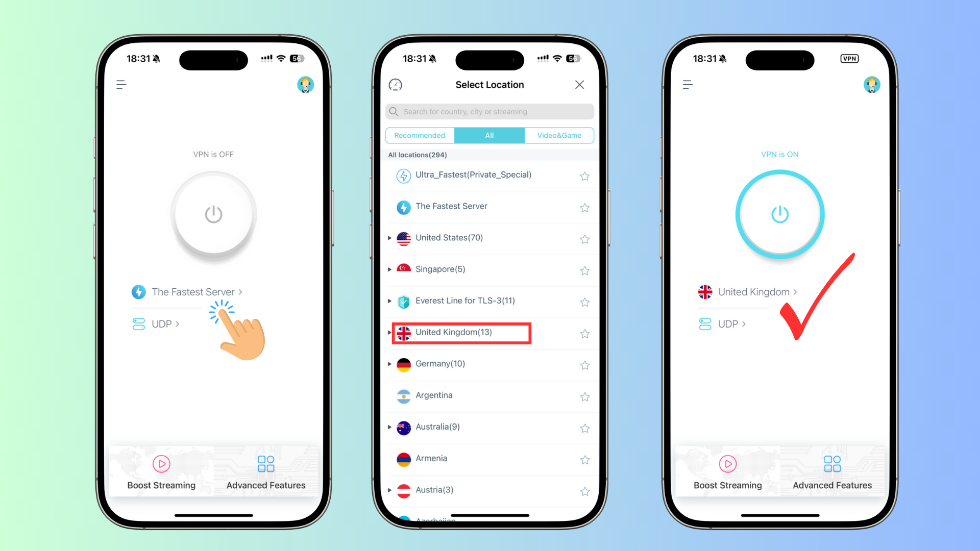Select the Recommended tab in location picker
The image size is (980, 551).
(420, 135)
